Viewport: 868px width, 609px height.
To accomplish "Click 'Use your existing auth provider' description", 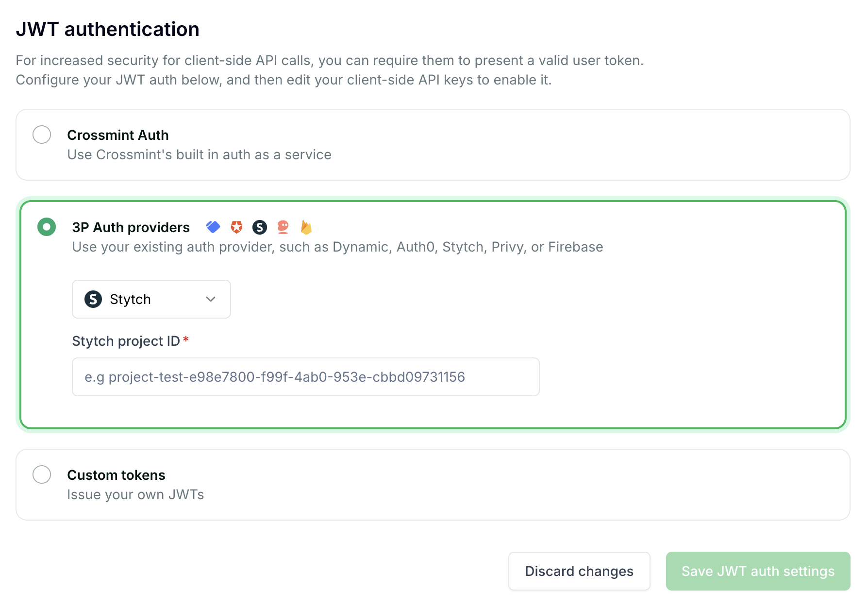I will click(x=338, y=247).
